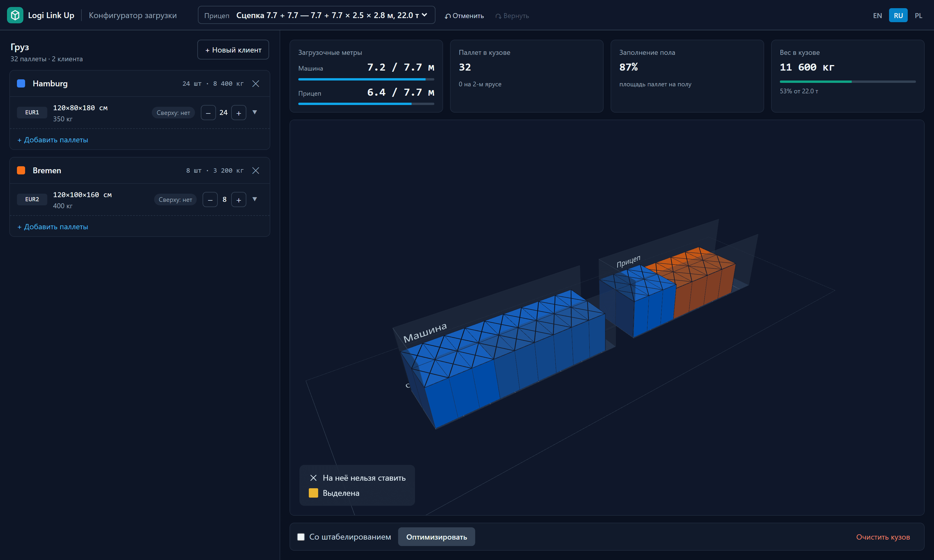Open the Прицеп trailer configuration dropdown
The image size is (934, 560).
coord(316,15)
